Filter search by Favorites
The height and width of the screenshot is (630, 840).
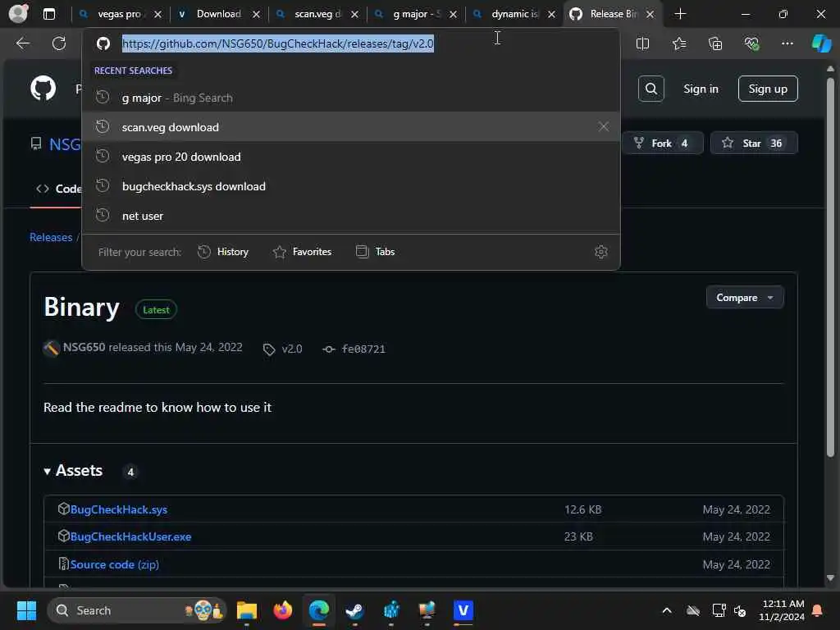(302, 252)
